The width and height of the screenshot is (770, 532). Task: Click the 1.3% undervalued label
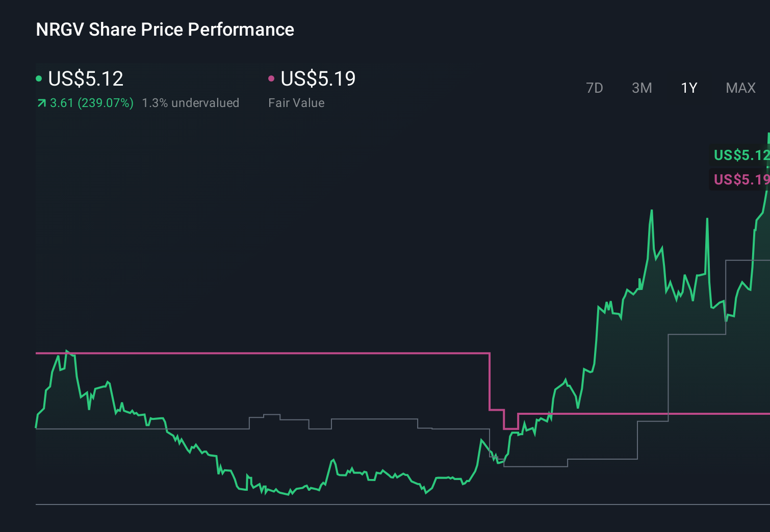pyautogui.click(x=191, y=103)
